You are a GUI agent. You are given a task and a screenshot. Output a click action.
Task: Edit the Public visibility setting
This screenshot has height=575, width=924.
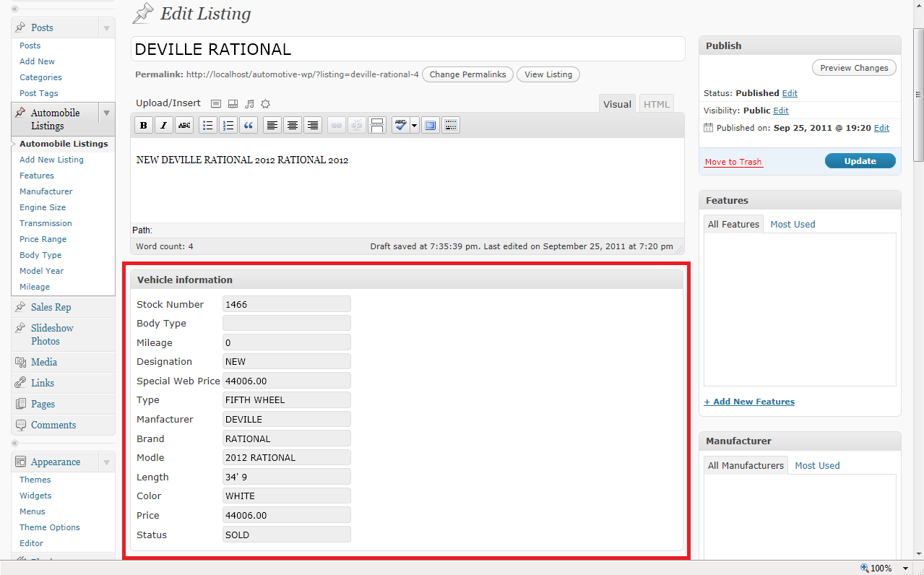click(x=781, y=111)
